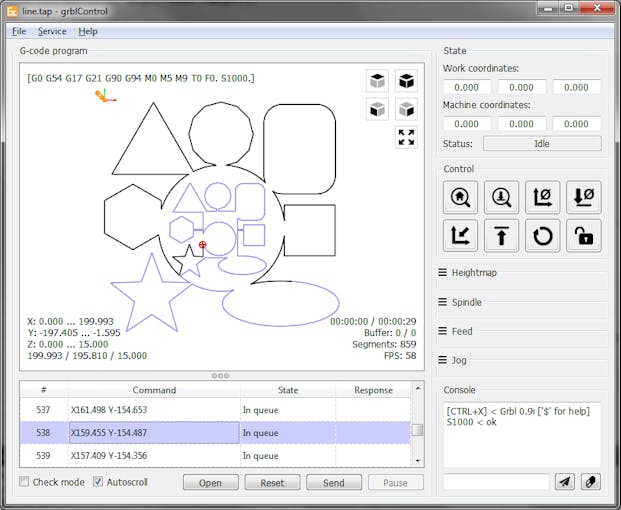Screen dimensions: 621x510
Task: Zero the XY work coordinates
Action: pos(543,197)
